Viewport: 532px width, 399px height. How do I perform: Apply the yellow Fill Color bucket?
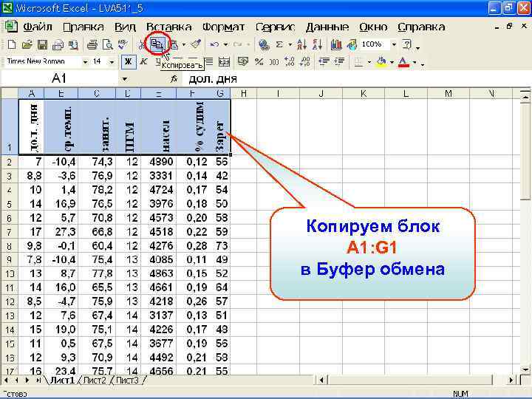pos(382,62)
